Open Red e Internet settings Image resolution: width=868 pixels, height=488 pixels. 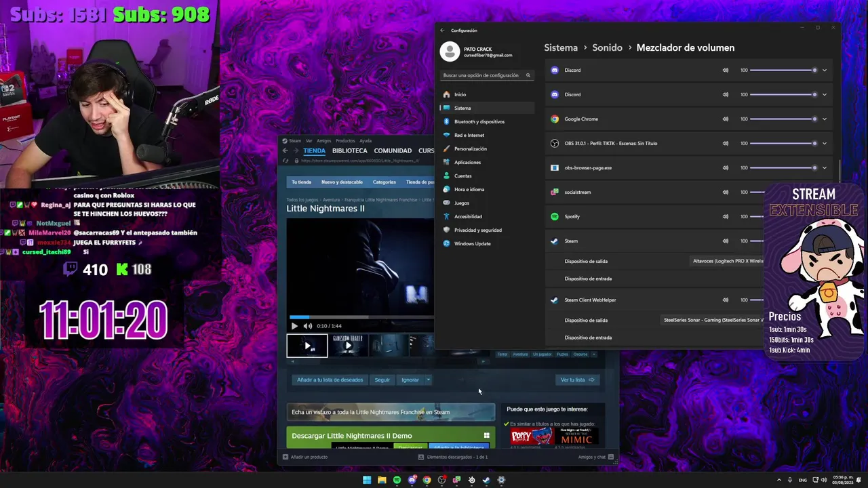[487, 135]
